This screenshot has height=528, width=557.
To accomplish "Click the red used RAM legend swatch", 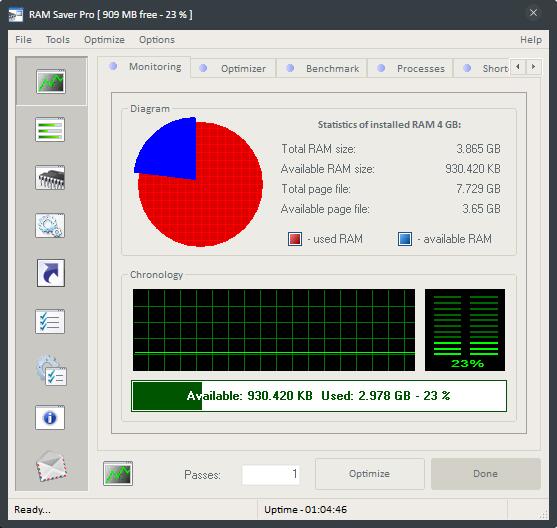I will pyautogui.click(x=295, y=239).
